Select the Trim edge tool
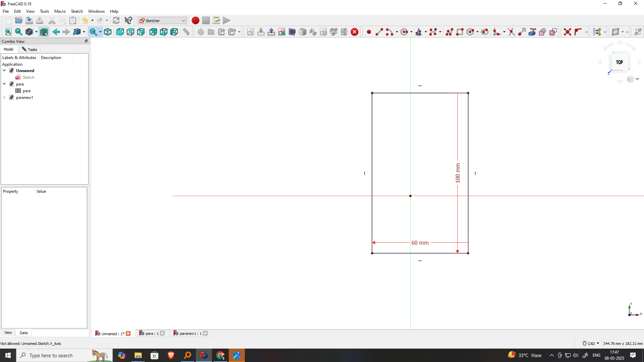Image resolution: width=644 pixels, height=362 pixels. click(511, 32)
